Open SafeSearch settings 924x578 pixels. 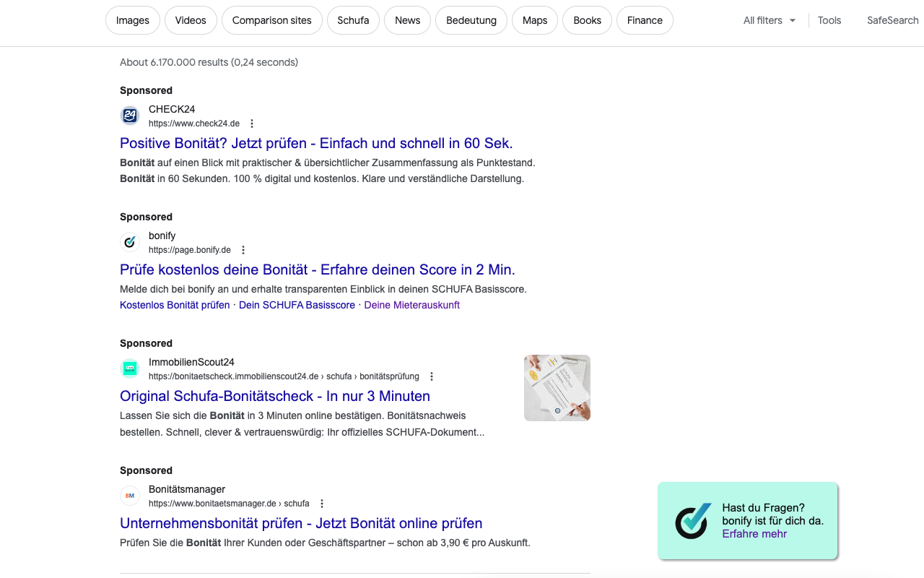pos(892,20)
